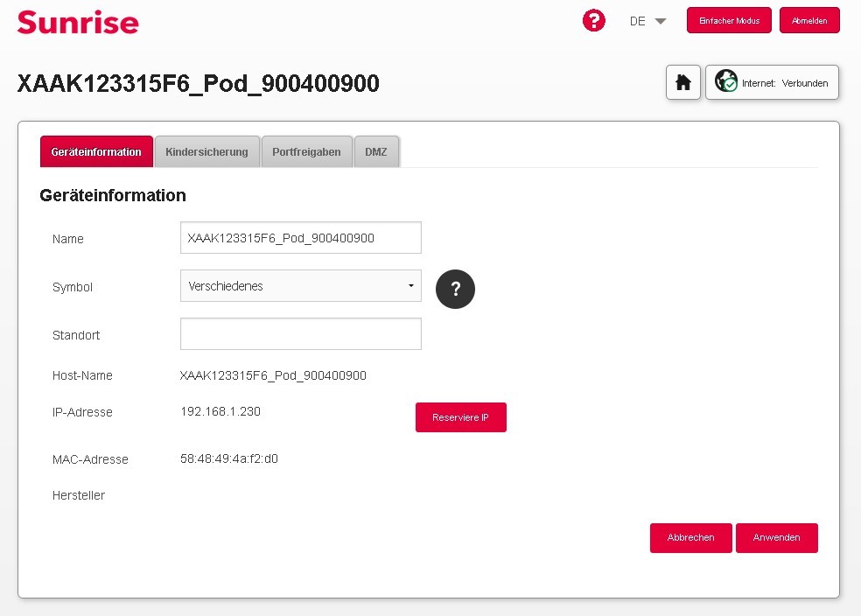Click the Internet Verbunden status globe

[726, 83]
